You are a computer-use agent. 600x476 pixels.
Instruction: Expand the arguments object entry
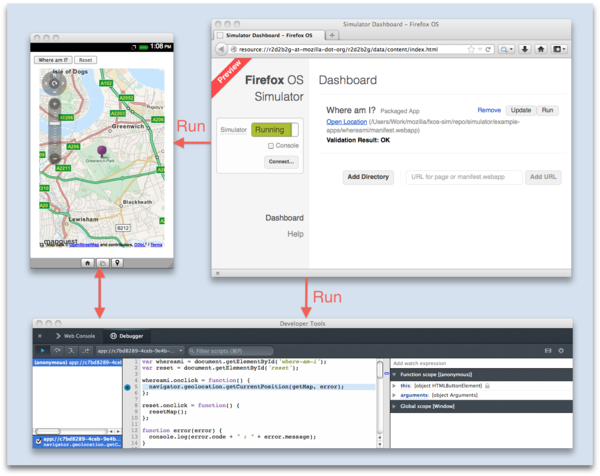pos(395,396)
